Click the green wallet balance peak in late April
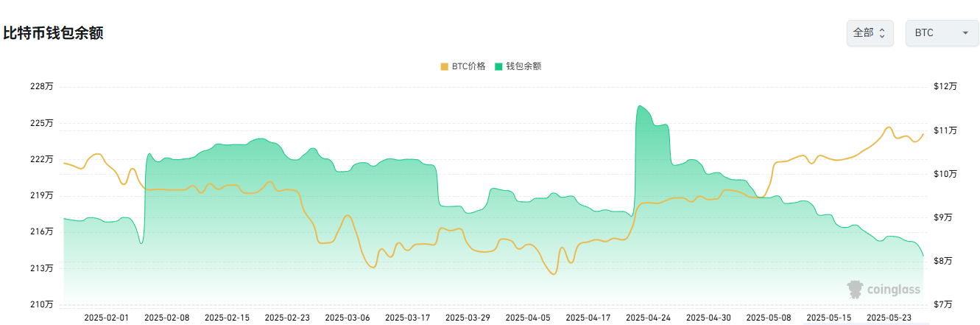Image resolution: width=980 pixels, height=325 pixels. tap(640, 107)
